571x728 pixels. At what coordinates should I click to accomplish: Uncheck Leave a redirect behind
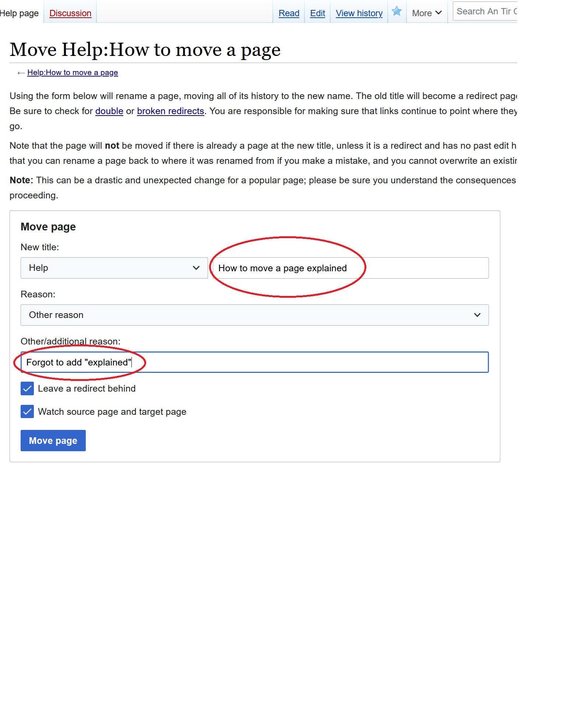click(27, 389)
